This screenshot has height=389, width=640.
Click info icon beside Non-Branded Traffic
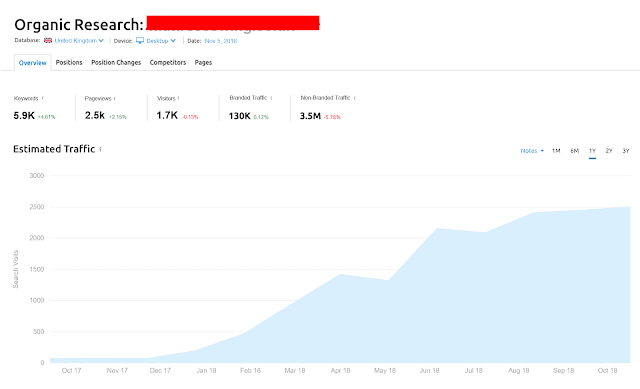pos(355,98)
